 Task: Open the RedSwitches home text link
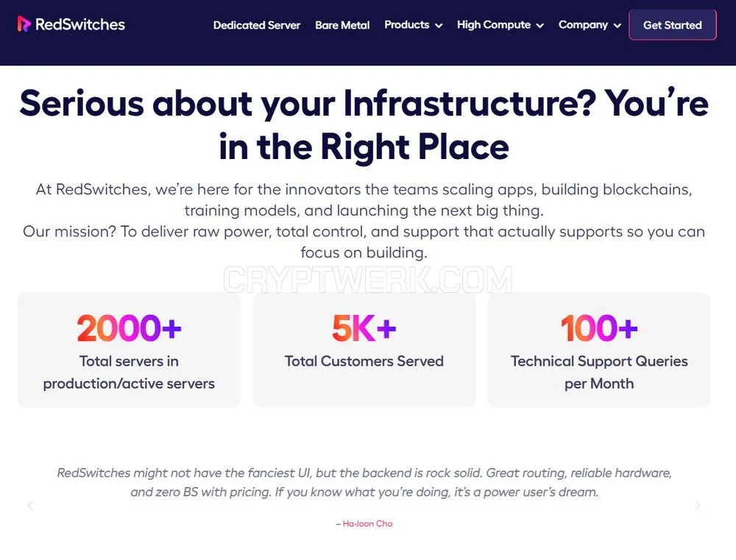coord(80,24)
